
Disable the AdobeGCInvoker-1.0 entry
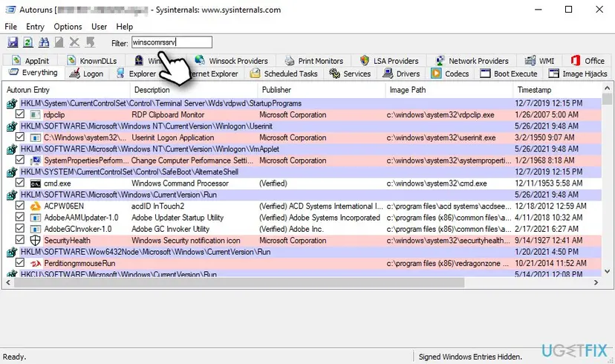pos(20,228)
